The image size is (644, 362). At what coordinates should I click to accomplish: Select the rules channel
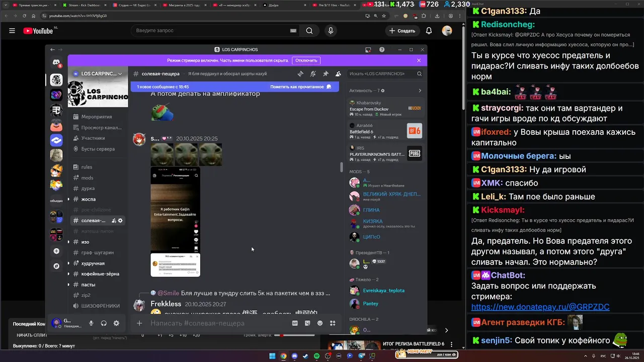coord(98,167)
